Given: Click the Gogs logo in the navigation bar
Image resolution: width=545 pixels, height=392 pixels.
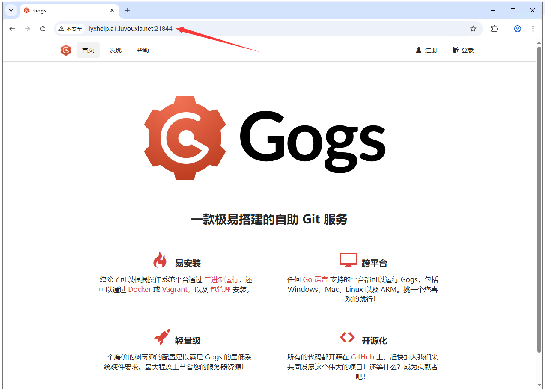Looking at the screenshot, I should [66, 50].
